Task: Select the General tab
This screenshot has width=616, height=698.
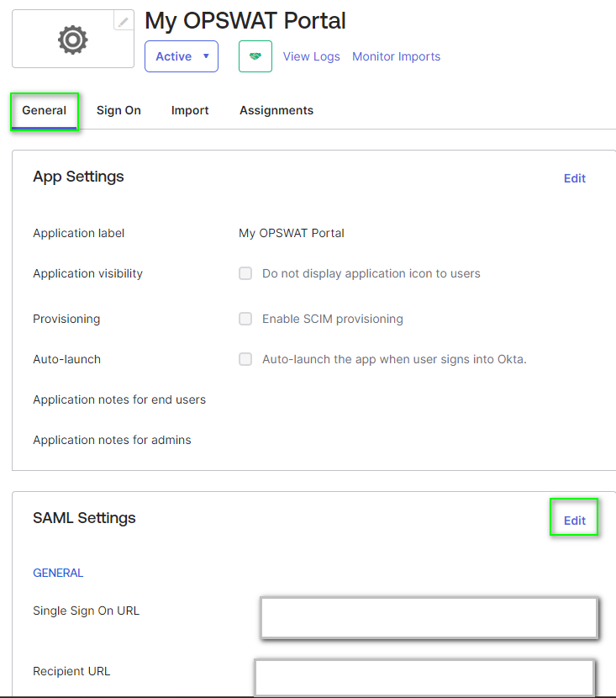Action: coord(44,110)
